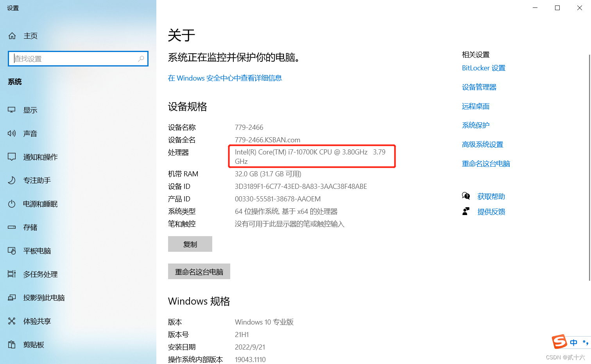Click the Sogou input method S icon

coord(559,342)
